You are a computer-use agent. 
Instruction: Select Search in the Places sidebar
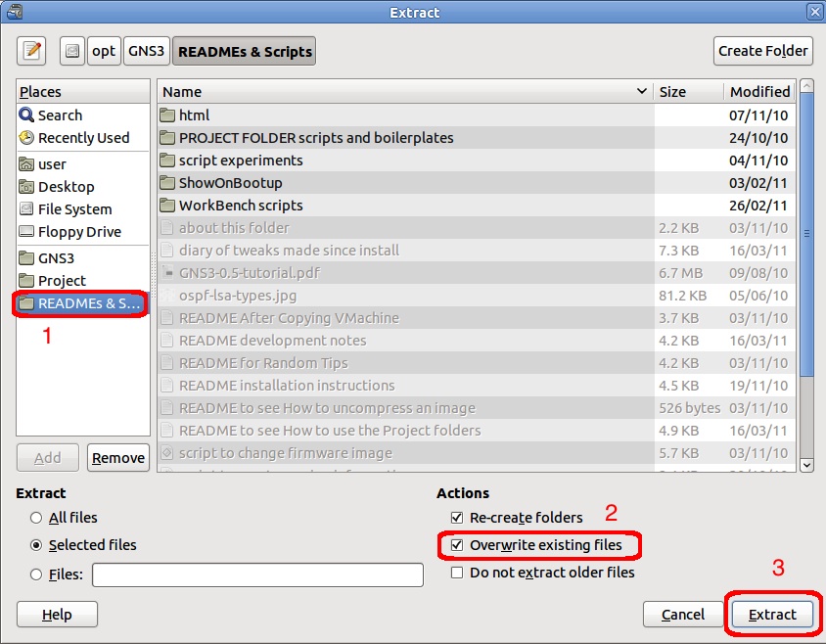(x=59, y=115)
